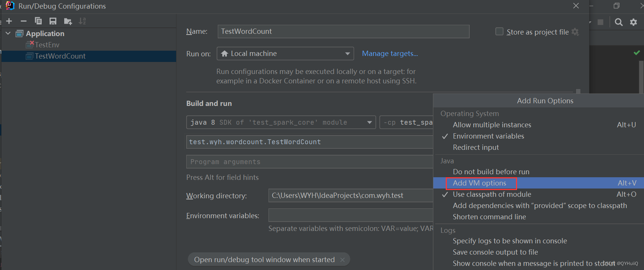Choose Save console output to file
Viewport: 644px width, 270px height.
[x=538, y=252]
